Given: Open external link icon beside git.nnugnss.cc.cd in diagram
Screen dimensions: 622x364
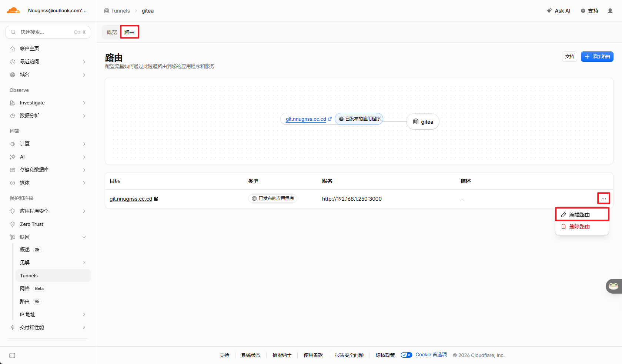Looking at the screenshot, I should click(330, 119).
